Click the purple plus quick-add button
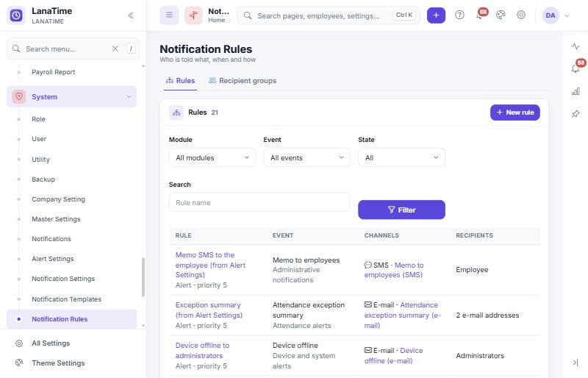The height and width of the screenshot is (378, 588). pyautogui.click(x=436, y=15)
